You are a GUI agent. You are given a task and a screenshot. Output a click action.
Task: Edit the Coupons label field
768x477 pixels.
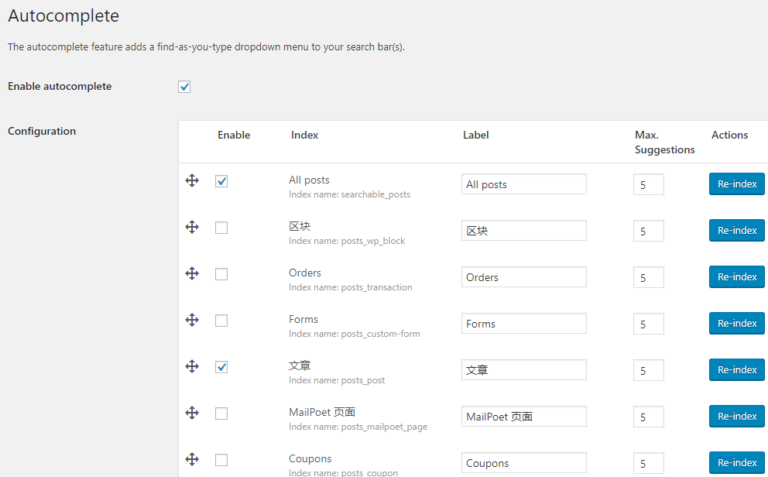click(x=524, y=463)
